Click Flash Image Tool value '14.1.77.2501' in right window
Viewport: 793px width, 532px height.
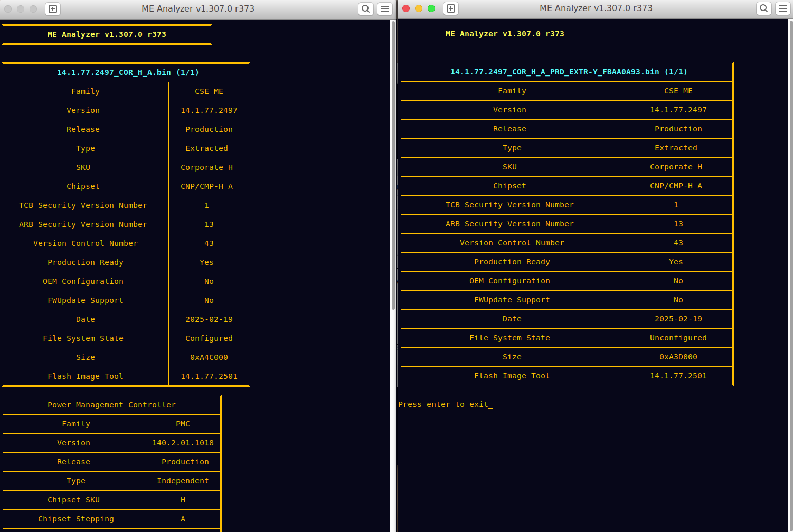(678, 376)
